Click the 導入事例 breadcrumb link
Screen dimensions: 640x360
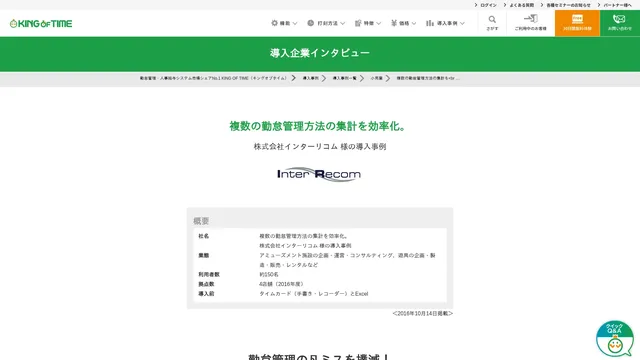click(x=311, y=78)
